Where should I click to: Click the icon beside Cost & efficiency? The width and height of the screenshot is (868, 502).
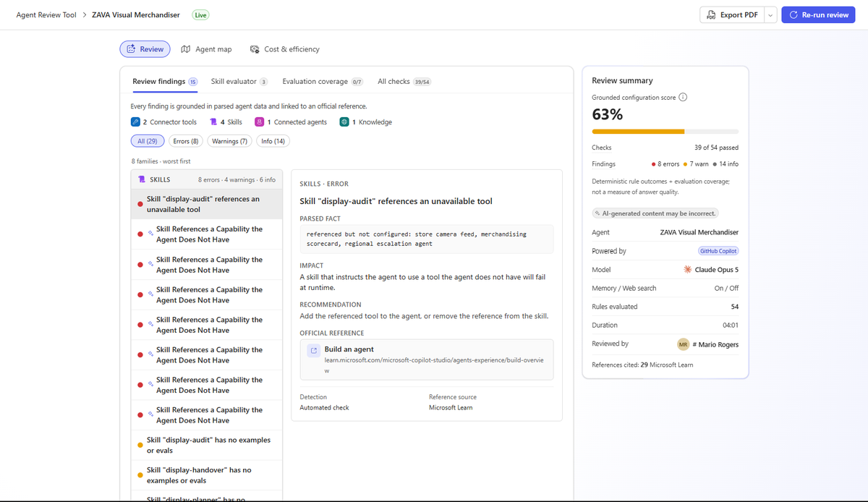(x=255, y=49)
